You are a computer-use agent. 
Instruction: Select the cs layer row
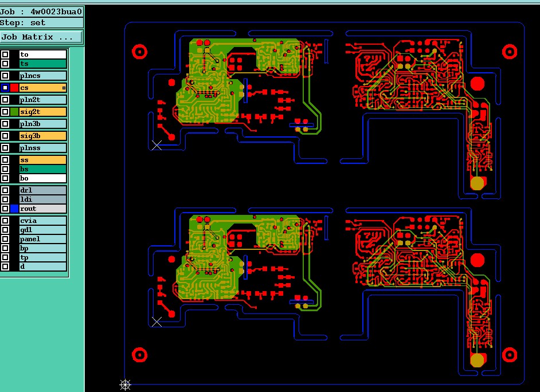(42, 88)
